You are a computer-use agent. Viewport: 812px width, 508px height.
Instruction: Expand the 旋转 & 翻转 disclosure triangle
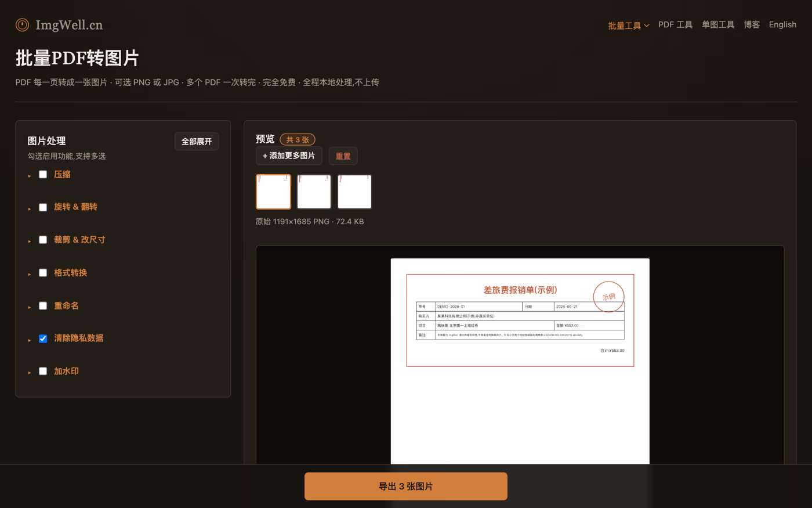(30, 208)
